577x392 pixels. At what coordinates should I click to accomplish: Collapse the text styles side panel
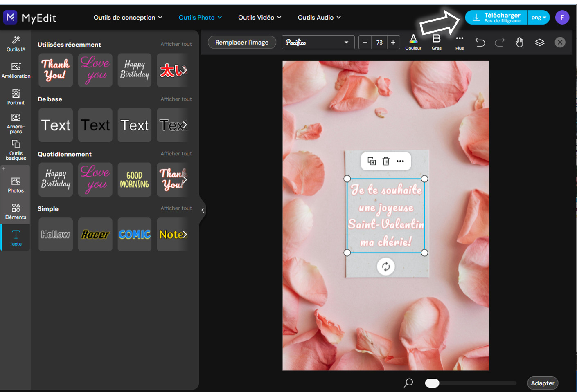[x=203, y=210]
